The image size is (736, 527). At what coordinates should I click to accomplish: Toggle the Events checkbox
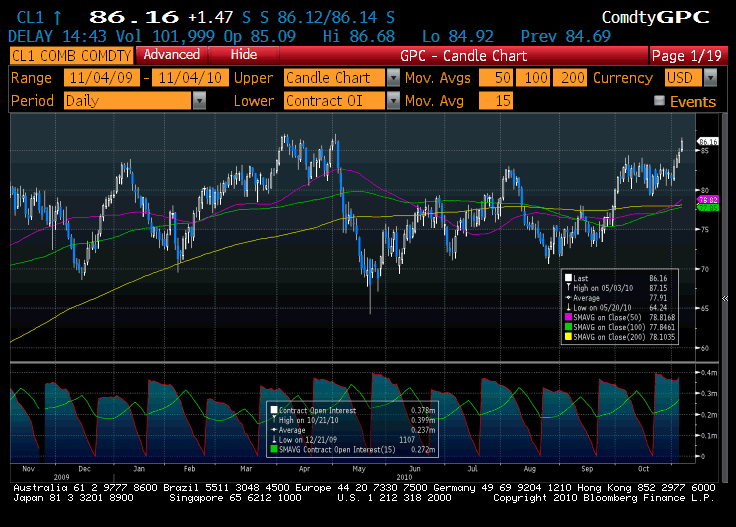(x=659, y=101)
